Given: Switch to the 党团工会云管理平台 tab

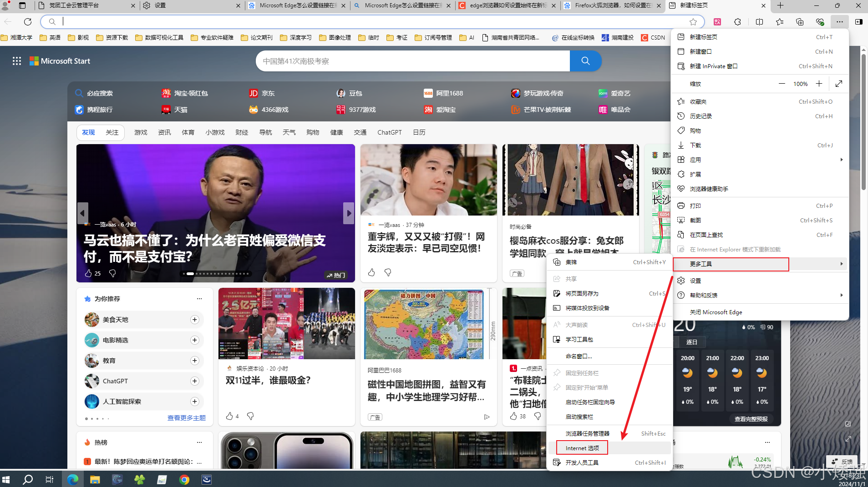Looking at the screenshot, I should tap(86, 5).
